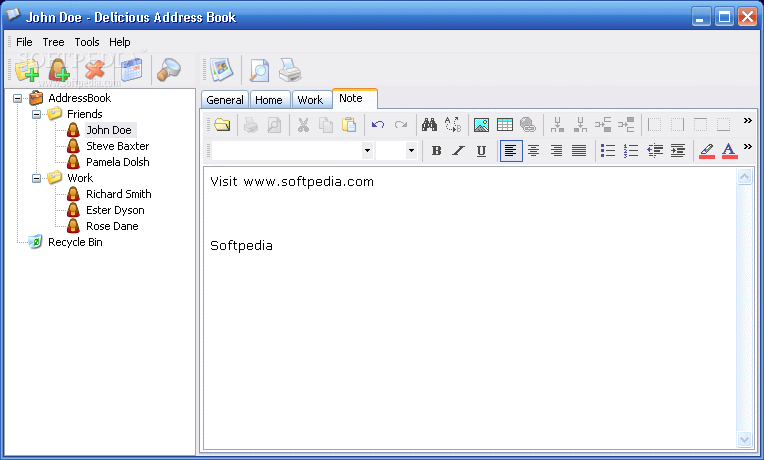Switch to the Work tab

coord(310,100)
